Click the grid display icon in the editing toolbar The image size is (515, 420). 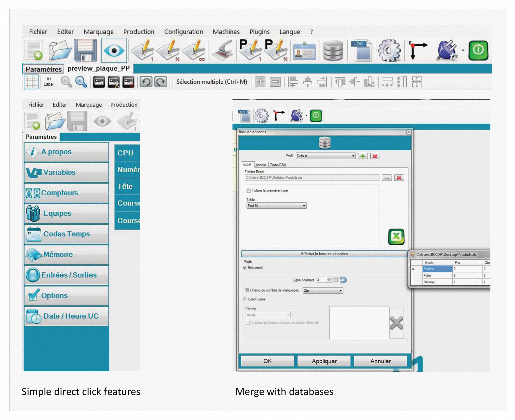click(31, 82)
